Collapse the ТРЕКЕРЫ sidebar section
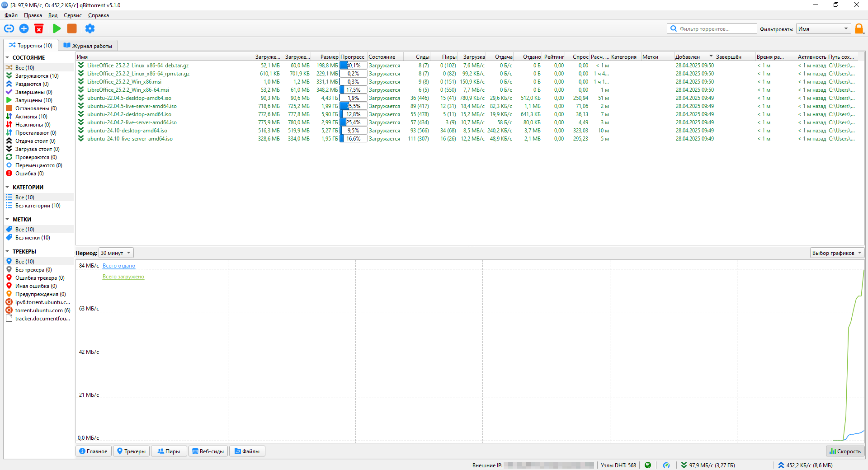The height and width of the screenshot is (470, 868). pos(7,252)
